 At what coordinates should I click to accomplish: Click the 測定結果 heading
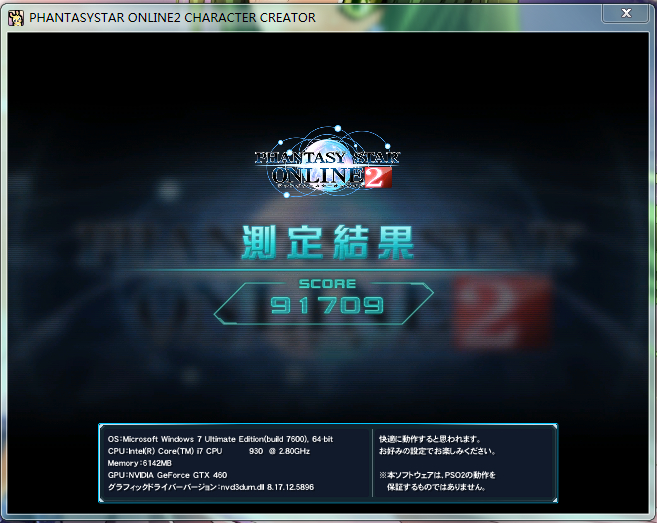pos(328,242)
